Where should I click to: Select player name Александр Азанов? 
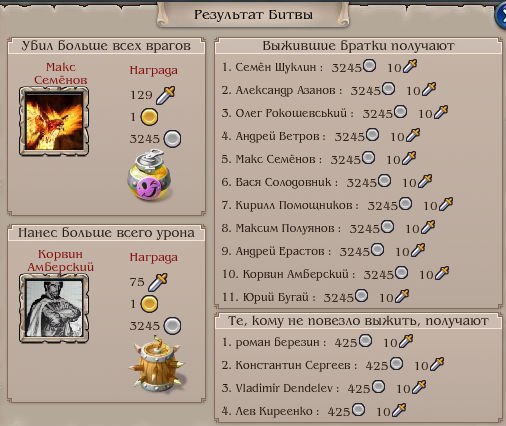[285, 90]
